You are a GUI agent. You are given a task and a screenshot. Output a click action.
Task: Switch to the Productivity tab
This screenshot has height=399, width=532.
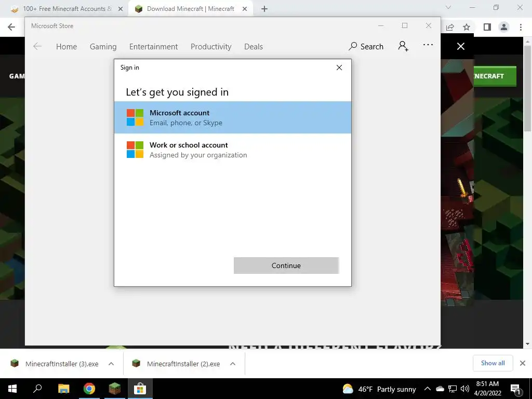(211, 46)
